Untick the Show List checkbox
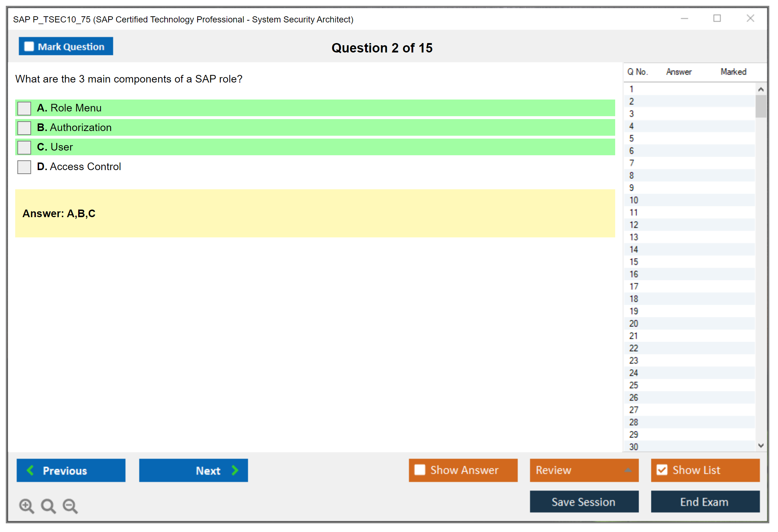778x532 pixels. [x=662, y=470]
